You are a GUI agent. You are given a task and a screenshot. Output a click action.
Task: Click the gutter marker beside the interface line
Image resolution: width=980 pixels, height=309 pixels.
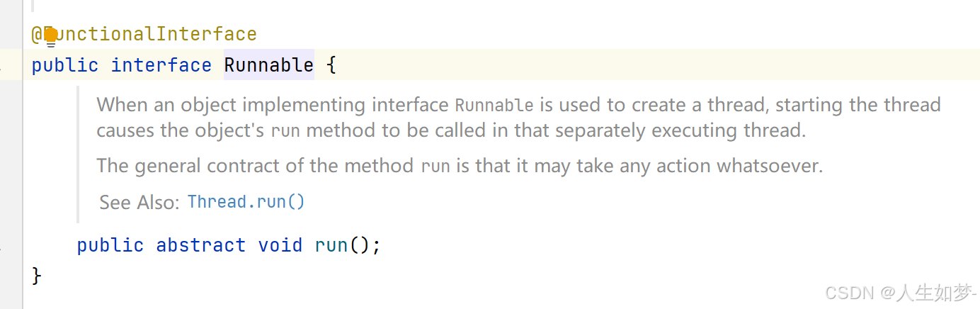pos(1,67)
